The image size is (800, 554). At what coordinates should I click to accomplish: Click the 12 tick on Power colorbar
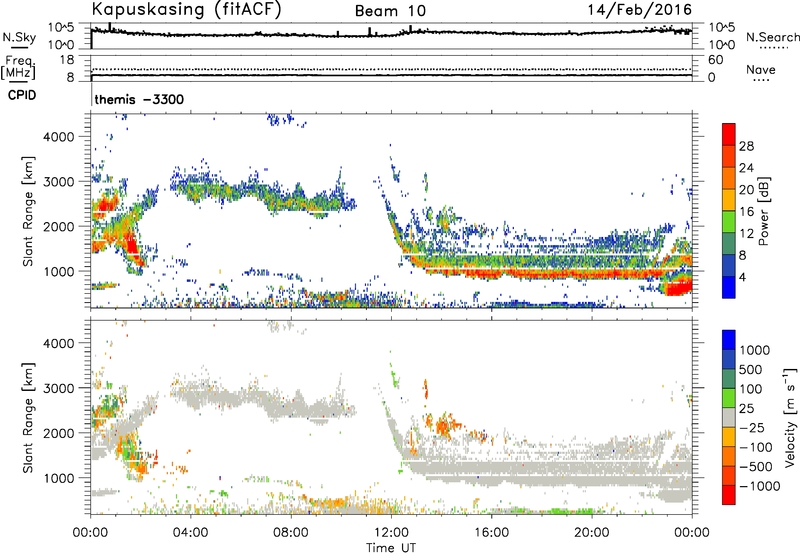point(746,234)
